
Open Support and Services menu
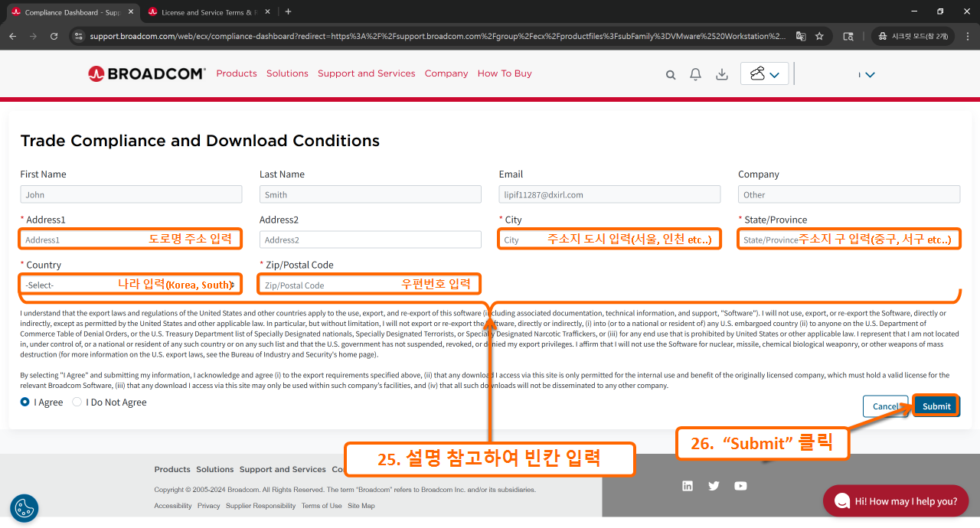pyautogui.click(x=366, y=73)
